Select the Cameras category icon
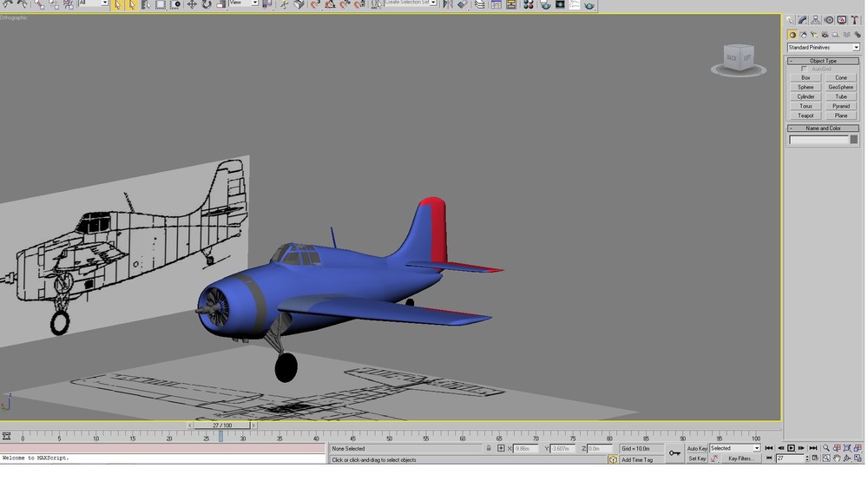 pos(825,35)
